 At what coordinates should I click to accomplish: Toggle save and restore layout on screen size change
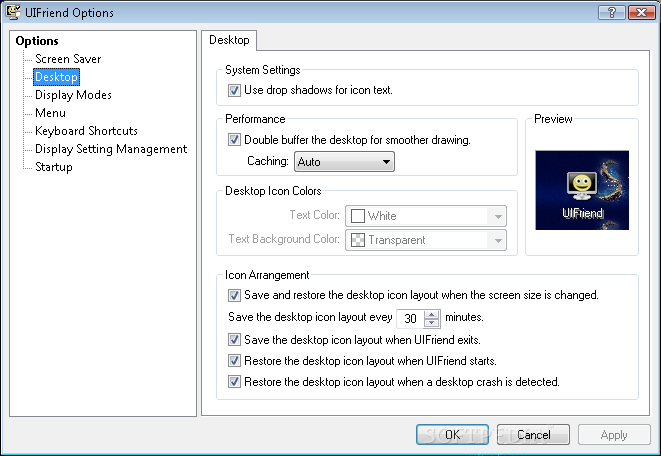(x=235, y=295)
